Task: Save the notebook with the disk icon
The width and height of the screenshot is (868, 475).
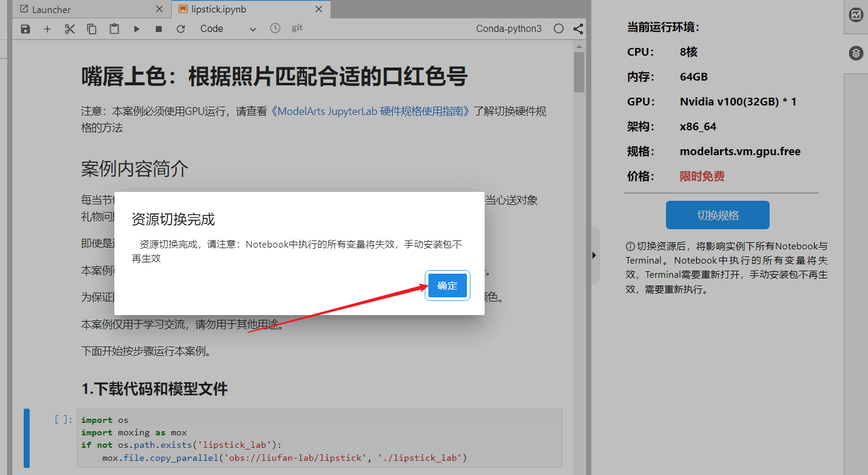Action: (25, 29)
